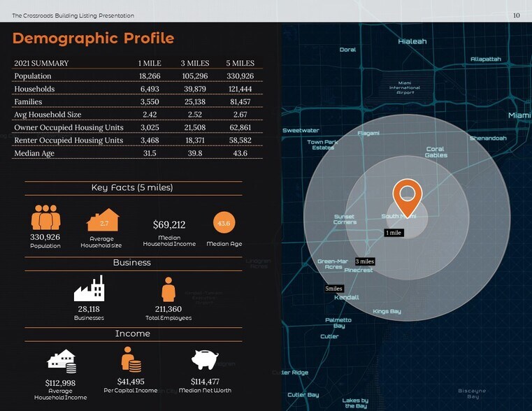532x411 pixels.
Task: Select the 1 mile radius label
Action: click(x=394, y=233)
